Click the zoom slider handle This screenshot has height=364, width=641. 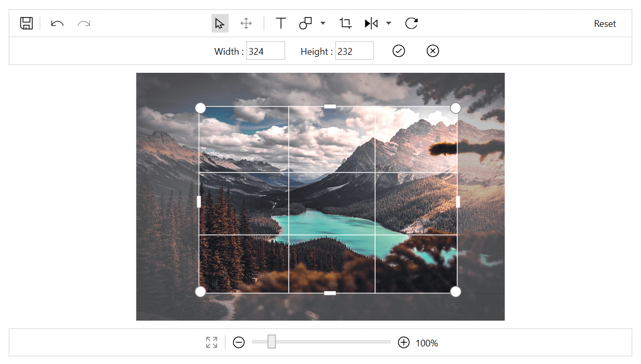272,342
